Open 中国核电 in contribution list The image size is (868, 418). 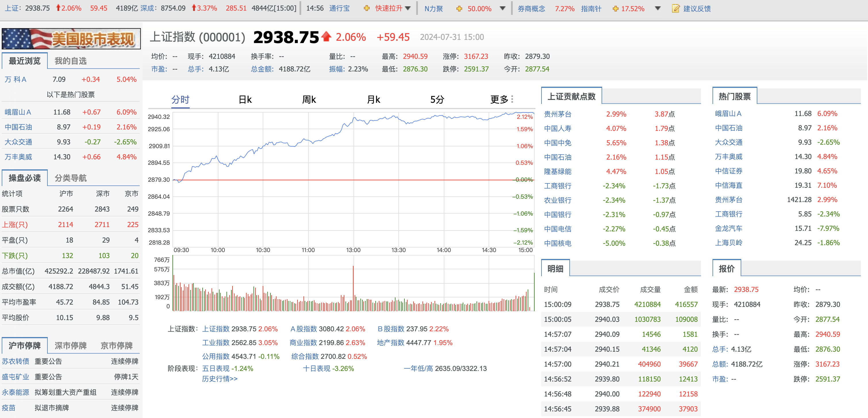click(558, 243)
